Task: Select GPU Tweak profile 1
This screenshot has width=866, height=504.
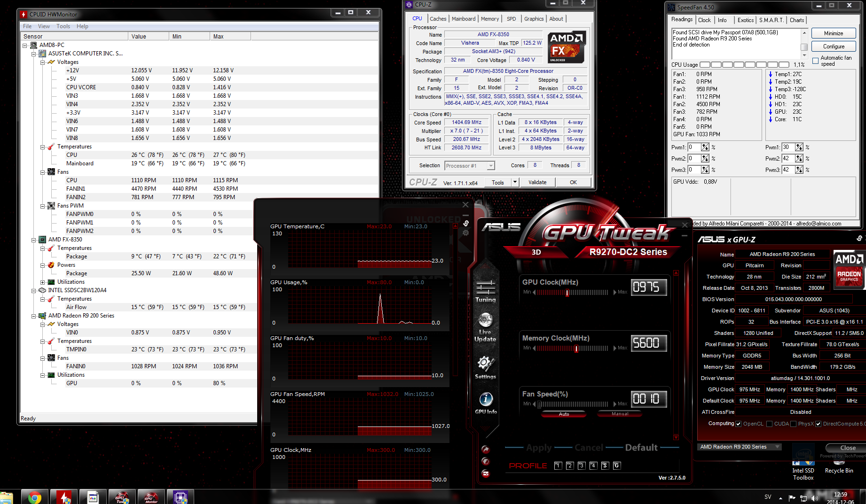Action: coord(558,465)
